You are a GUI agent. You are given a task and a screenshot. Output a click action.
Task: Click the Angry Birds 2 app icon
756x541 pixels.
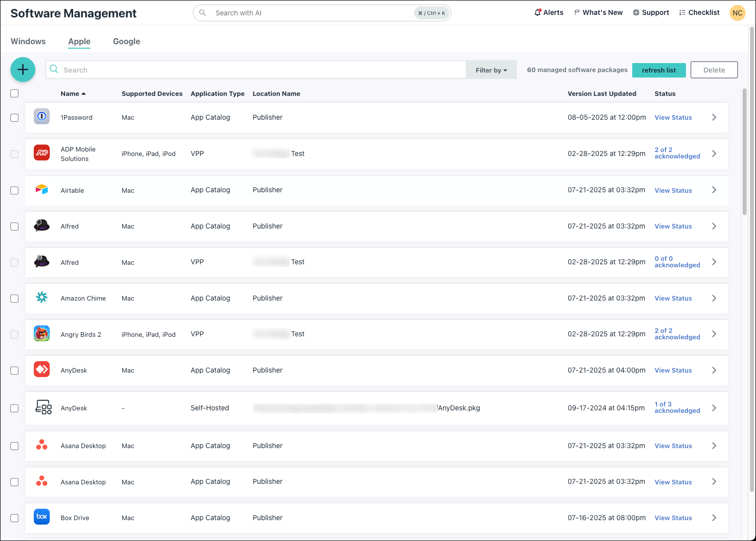tap(42, 333)
